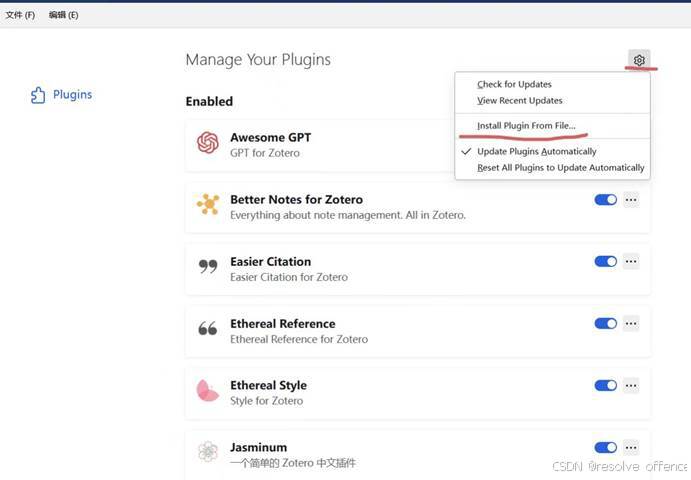Viewport: 691px width, 480px height.
Task: Open the Easier Citation plugin title
Action: (x=271, y=262)
